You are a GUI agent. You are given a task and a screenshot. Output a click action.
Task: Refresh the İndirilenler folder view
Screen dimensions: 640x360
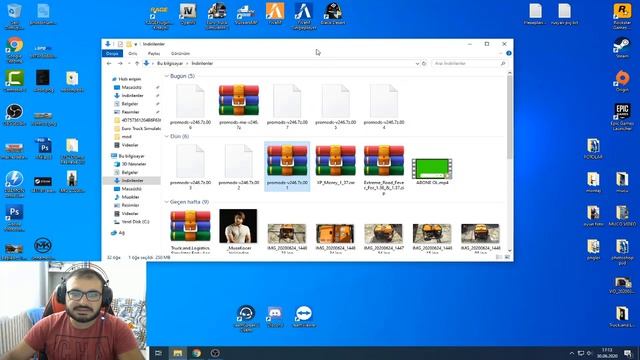tap(424, 64)
